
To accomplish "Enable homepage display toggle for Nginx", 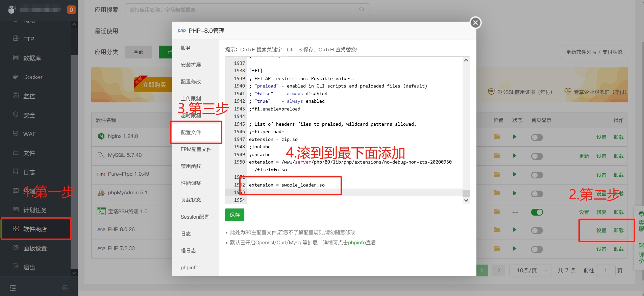I will [x=537, y=138].
